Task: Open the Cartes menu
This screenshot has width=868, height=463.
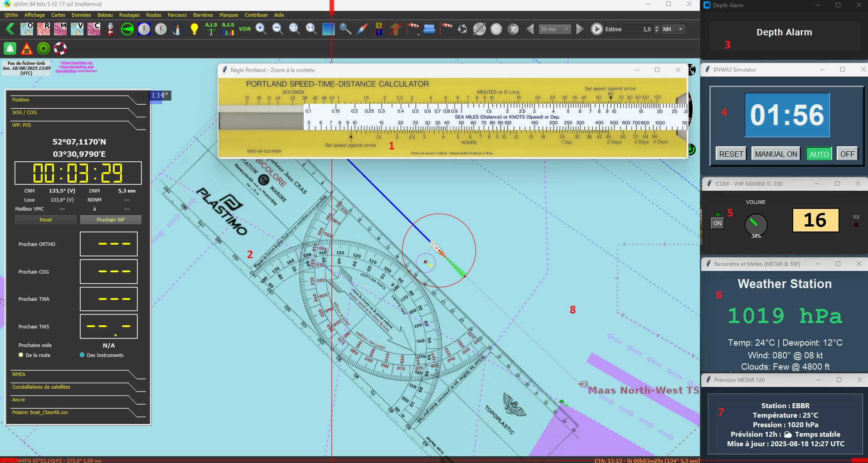Action: [x=58, y=15]
